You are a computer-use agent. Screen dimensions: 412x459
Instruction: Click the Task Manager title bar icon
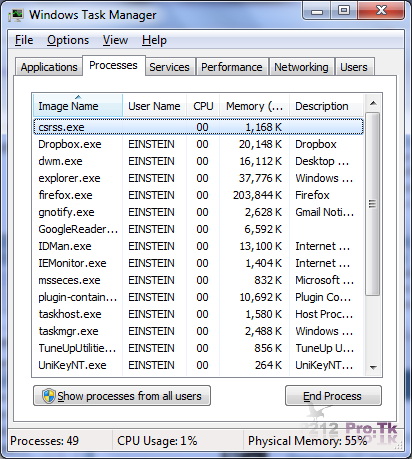click(16, 15)
